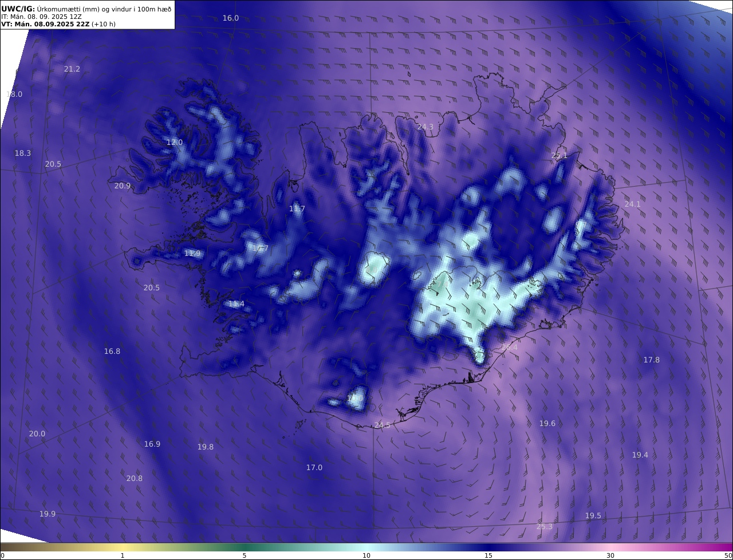
Task: Click the 20.0 value label
Action: pyautogui.click(x=37, y=434)
